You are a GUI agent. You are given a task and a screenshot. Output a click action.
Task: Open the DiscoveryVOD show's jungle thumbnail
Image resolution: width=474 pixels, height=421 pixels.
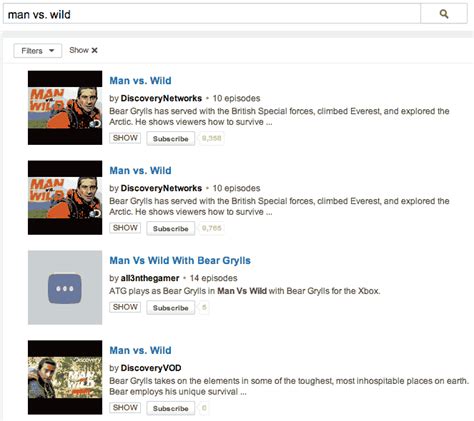tap(65, 377)
